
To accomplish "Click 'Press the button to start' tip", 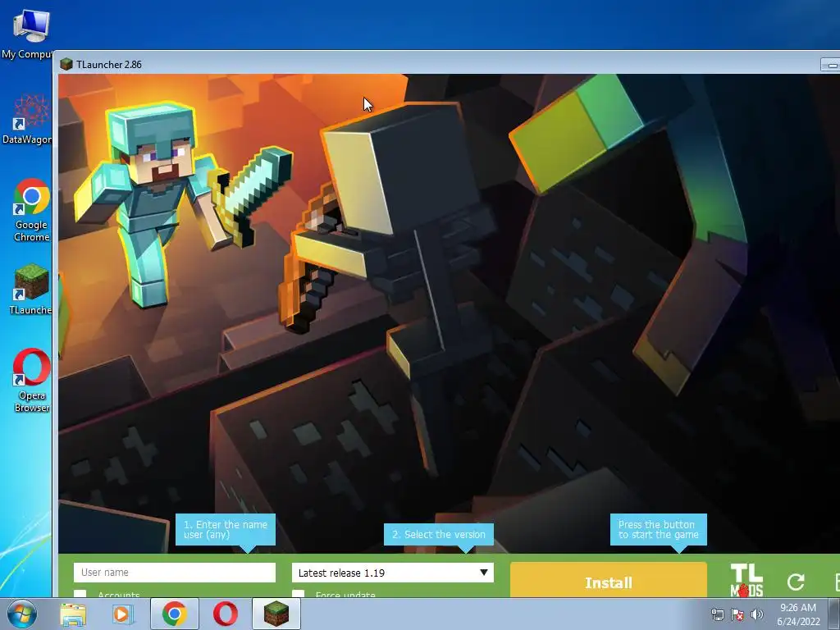I will coord(659,529).
